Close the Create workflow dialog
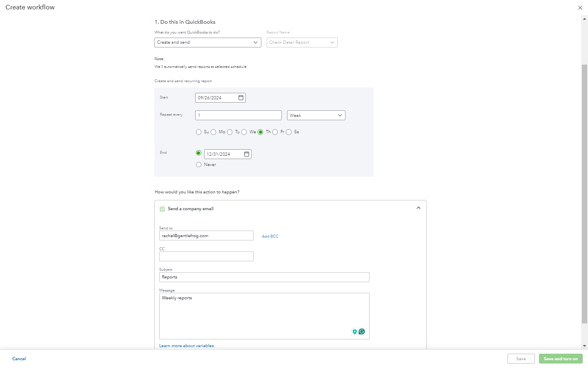This screenshot has height=368, width=588. point(580,8)
